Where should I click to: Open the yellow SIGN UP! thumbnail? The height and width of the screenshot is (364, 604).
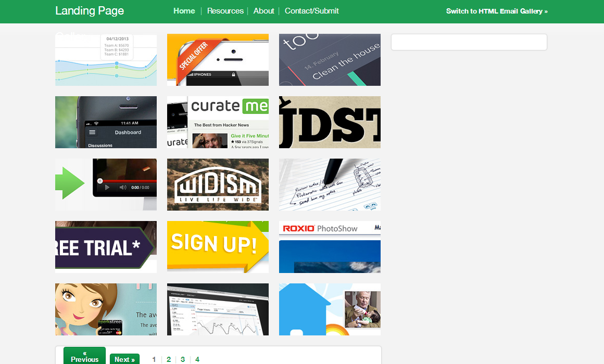click(218, 246)
